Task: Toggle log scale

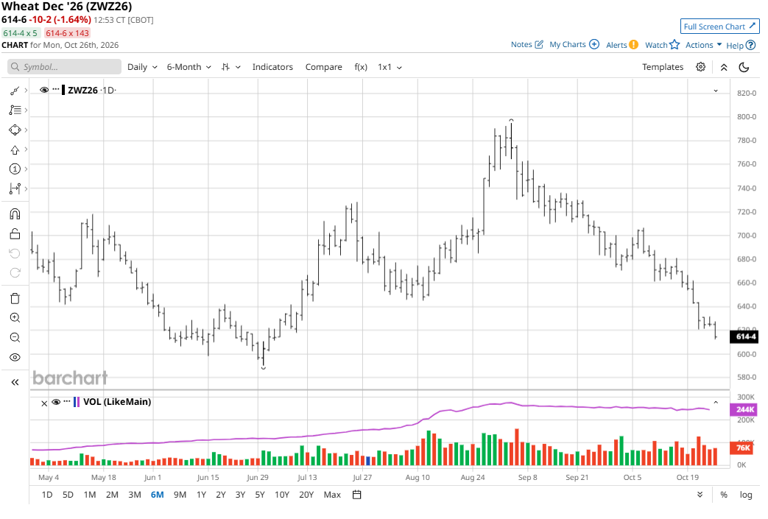Action: (745, 495)
